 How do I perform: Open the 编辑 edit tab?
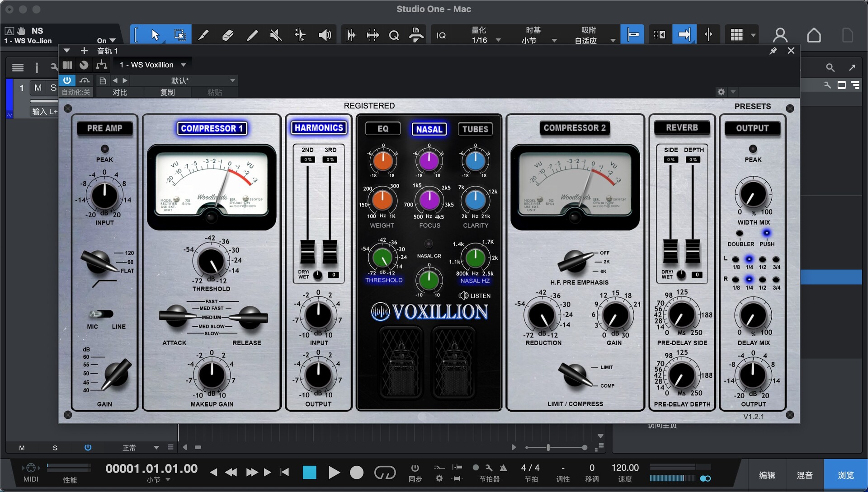pyautogui.click(x=767, y=475)
